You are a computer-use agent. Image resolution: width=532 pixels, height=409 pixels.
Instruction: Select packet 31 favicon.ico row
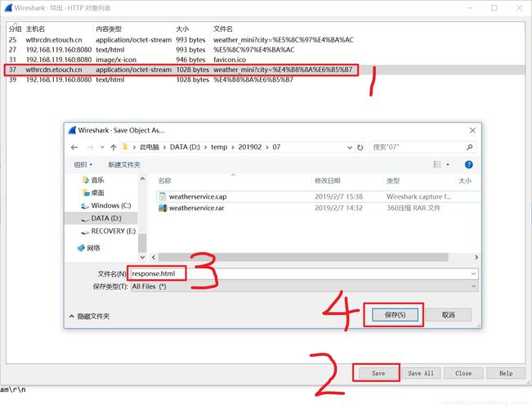tap(266, 60)
